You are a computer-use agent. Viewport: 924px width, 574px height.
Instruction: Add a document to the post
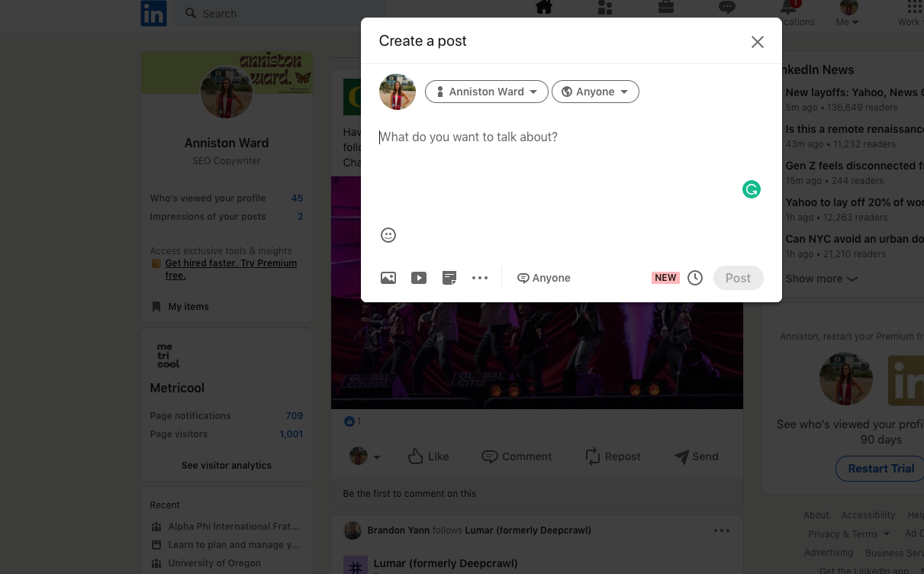(449, 278)
